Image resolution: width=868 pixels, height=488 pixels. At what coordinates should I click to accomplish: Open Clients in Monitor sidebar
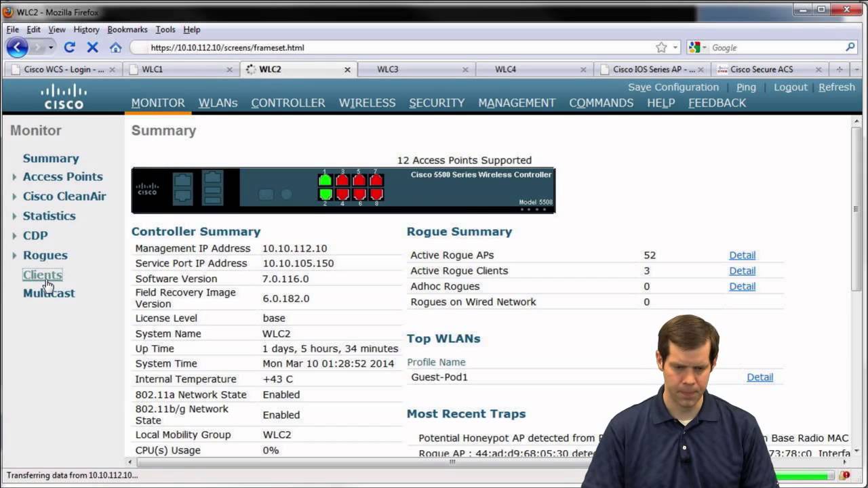42,274
